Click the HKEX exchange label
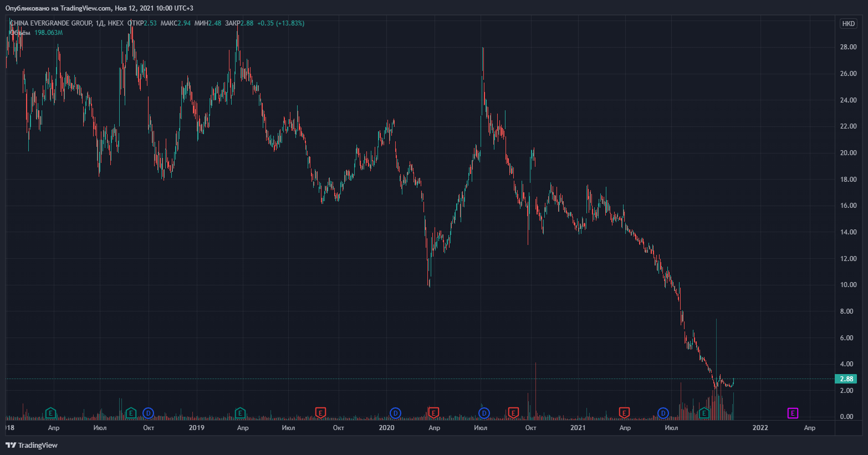The width and height of the screenshot is (868, 455). point(116,23)
